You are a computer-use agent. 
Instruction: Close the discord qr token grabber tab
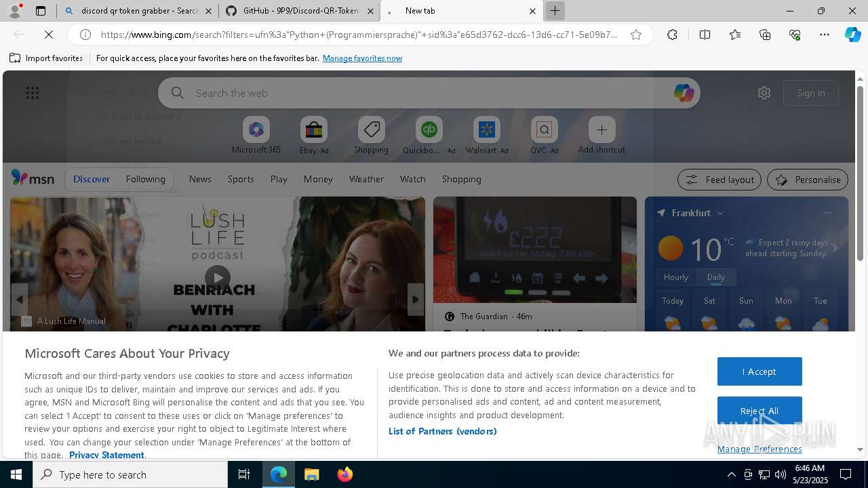tap(208, 11)
